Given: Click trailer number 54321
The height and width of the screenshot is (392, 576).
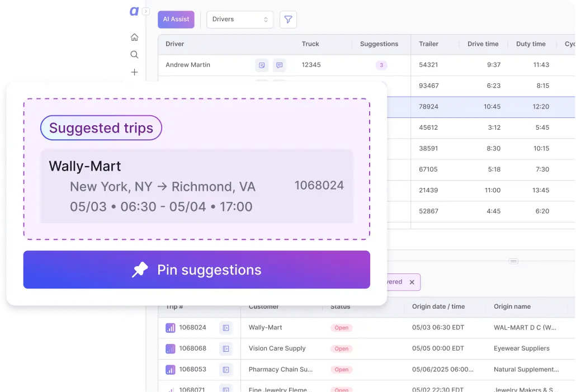Looking at the screenshot, I should pos(428,65).
